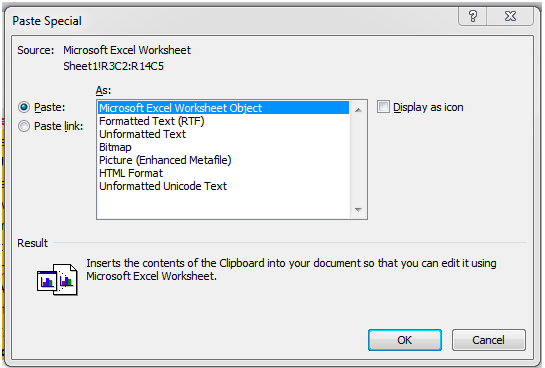Choose Unformatted Text from the list
Screen dimensions: 545x368
point(223,134)
